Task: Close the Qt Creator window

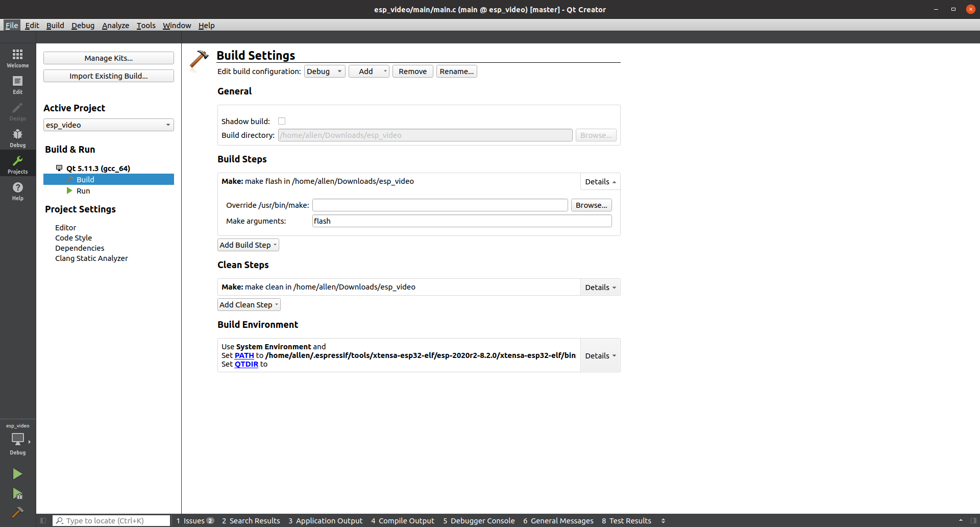Action: (x=970, y=9)
